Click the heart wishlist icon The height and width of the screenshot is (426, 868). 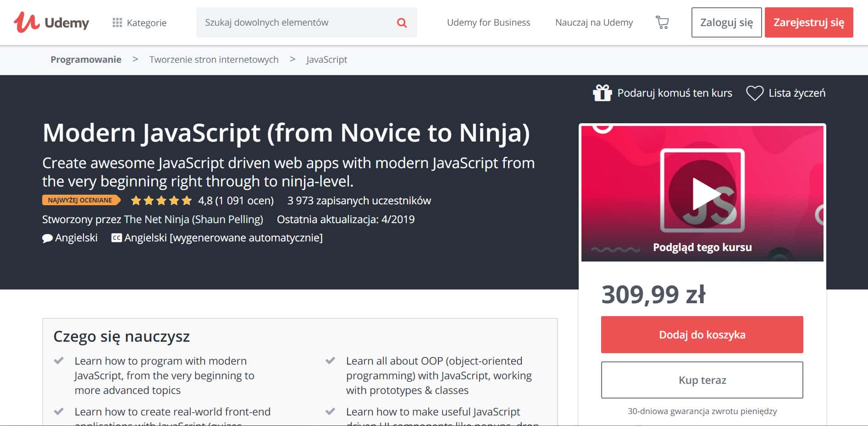click(754, 93)
